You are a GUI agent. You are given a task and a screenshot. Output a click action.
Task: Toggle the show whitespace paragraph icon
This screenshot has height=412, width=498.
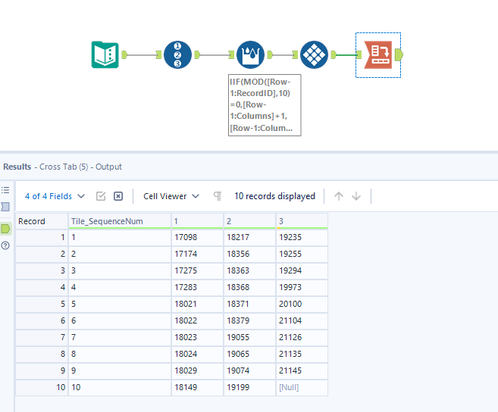[x=217, y=196]
